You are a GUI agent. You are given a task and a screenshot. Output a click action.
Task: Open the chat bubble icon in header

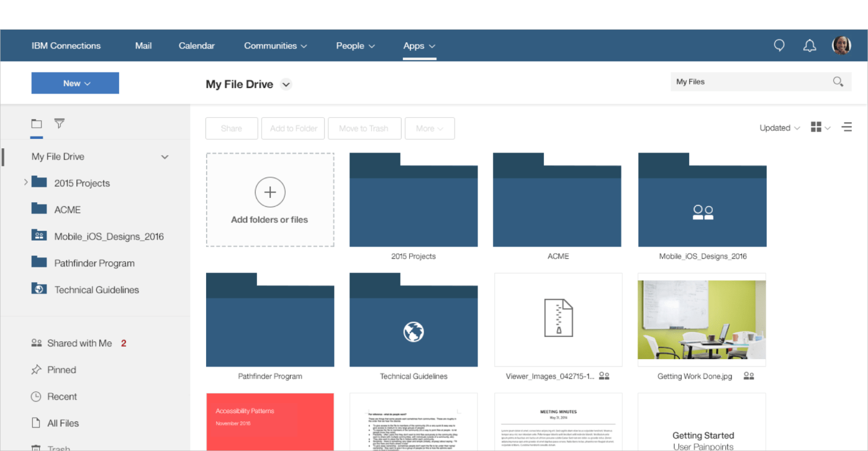[x=779, y=45]
